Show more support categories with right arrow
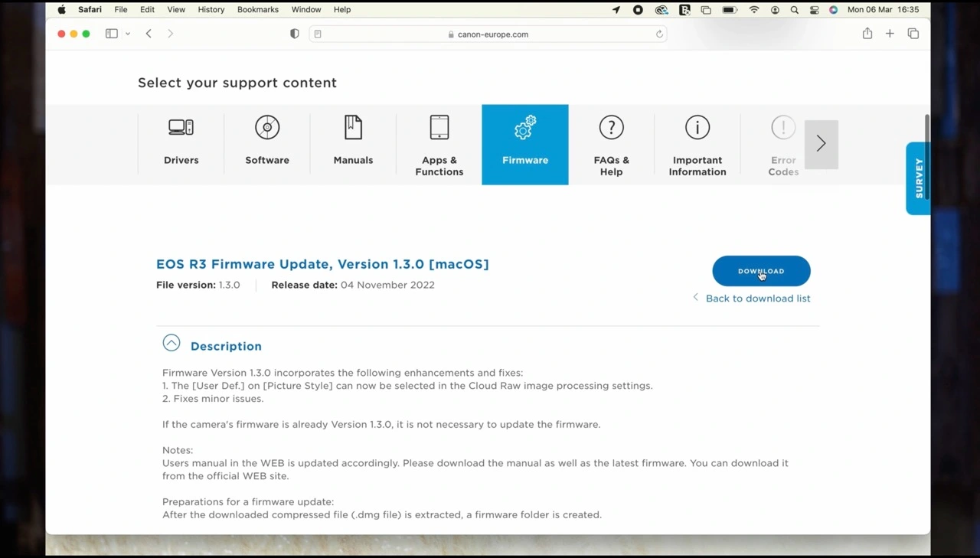 [x=822, y=144]
